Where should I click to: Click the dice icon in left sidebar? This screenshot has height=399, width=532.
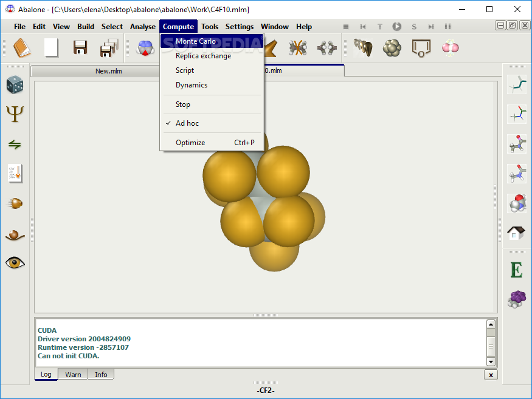point(15,85)
